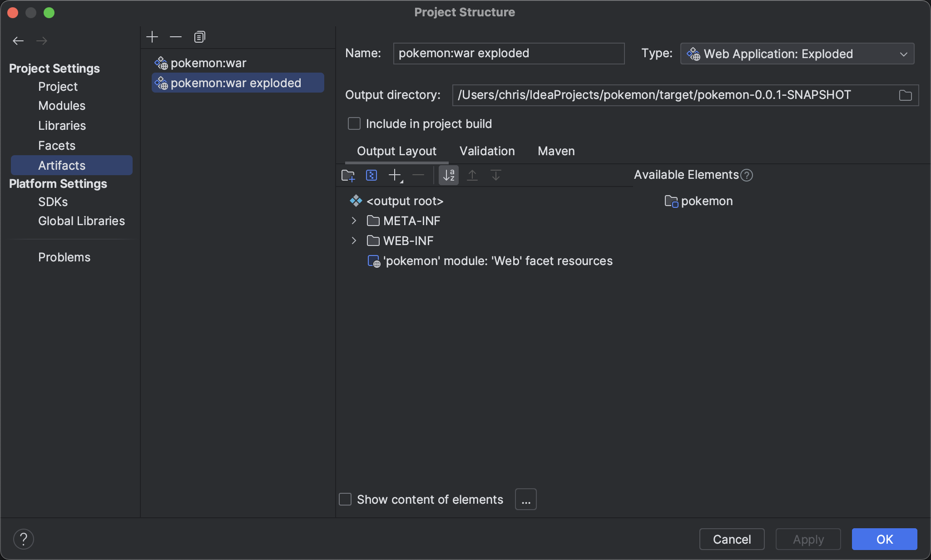Enable Include in project build checkbox
This screenshot has width=931, height=560.
click(x=354, y=124)
